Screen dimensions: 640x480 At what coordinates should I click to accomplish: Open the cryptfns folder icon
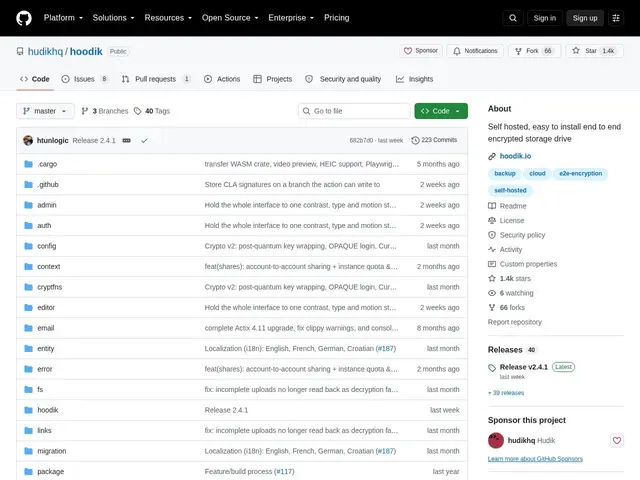coord(29,287)
